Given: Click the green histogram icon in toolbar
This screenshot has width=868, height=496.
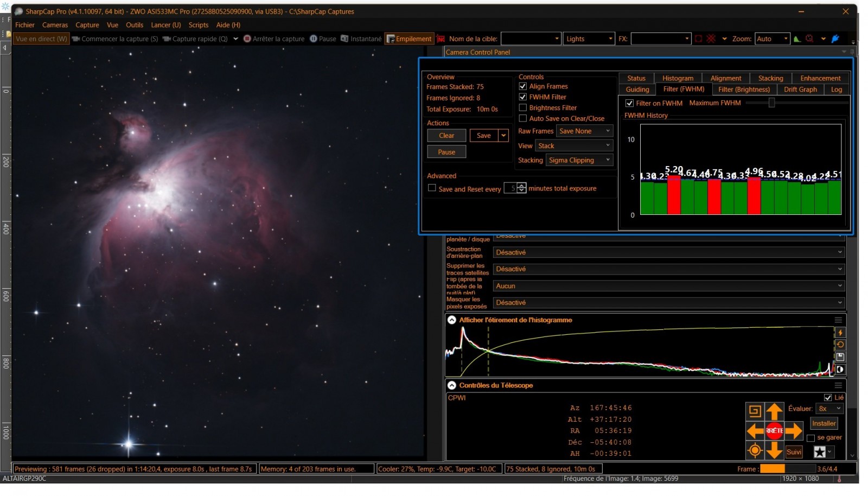Looking at the screenshot, I should pos(797,39).
